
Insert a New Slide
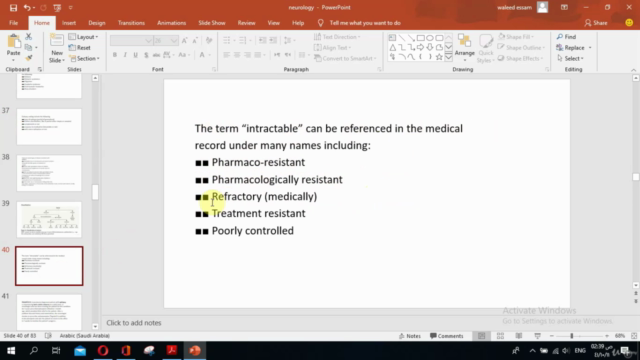click(57, 48)
